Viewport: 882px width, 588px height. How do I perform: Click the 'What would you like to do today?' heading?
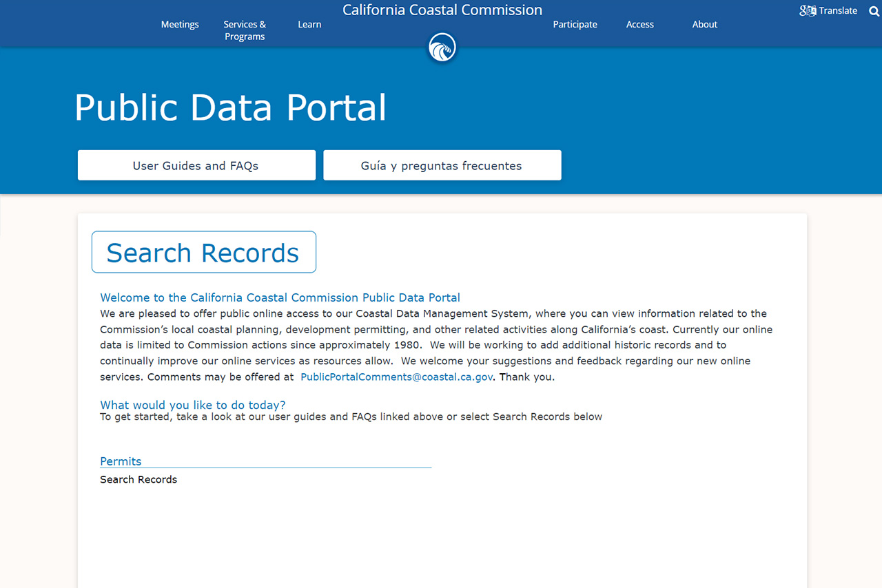pyautogui.click(x=193, y=405)
